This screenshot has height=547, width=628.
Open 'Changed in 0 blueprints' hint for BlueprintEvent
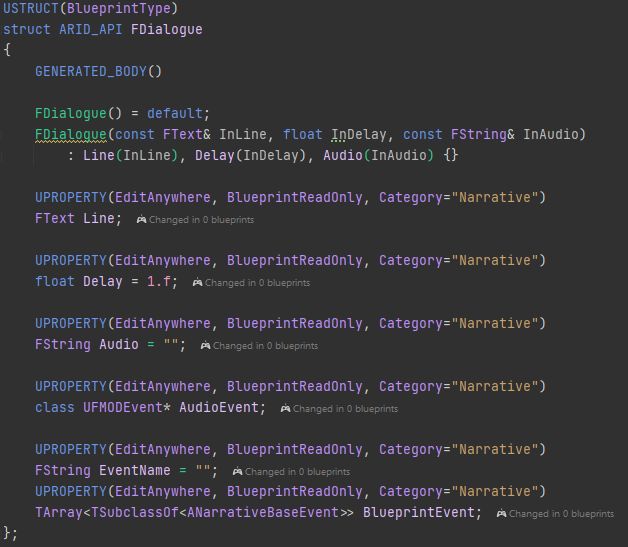tap(562, 513)
